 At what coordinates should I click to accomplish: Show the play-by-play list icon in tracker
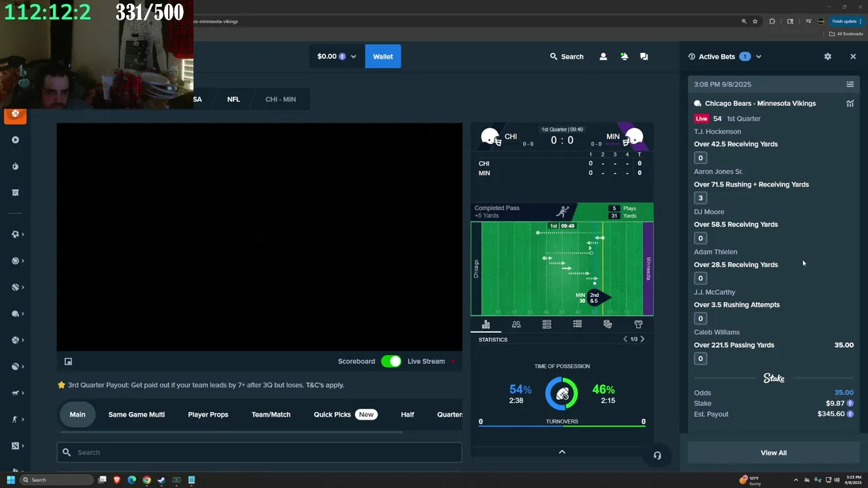tap(577, 325)
